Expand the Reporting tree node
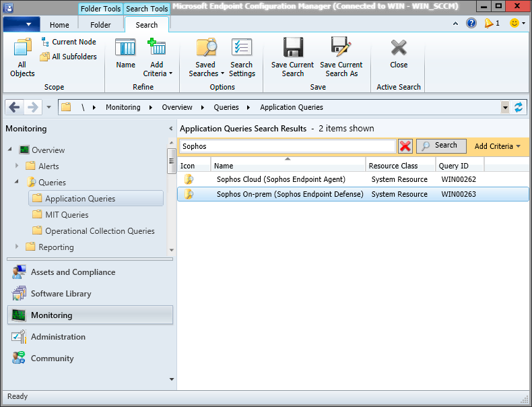532x407 pixels. click(17, 247)
